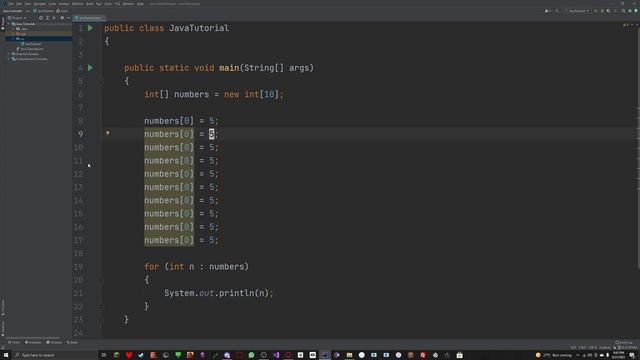Open the Problems tool window
Image resolution: width=640 pixels, height=360 pixels.
pyautogui.click(x=33, y=342)
